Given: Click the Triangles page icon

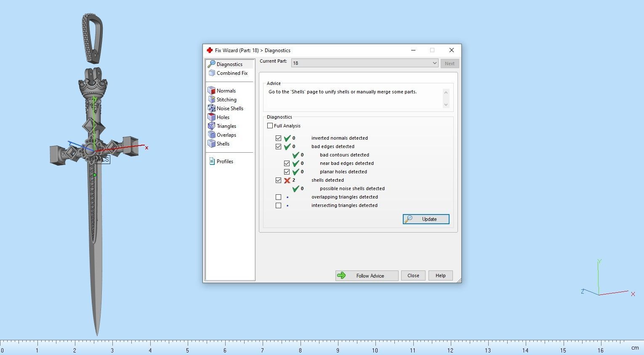Looking at the screenshot, I should 211,126.
